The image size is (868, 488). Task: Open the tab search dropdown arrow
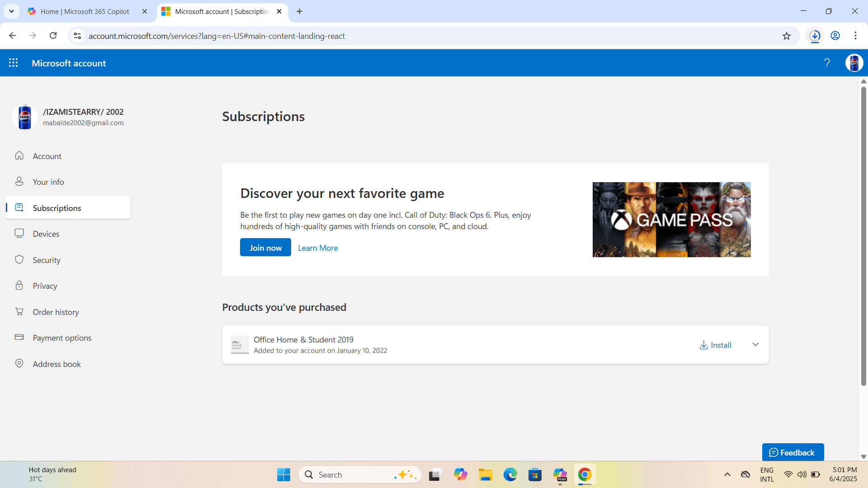click(x=11, y=11)
